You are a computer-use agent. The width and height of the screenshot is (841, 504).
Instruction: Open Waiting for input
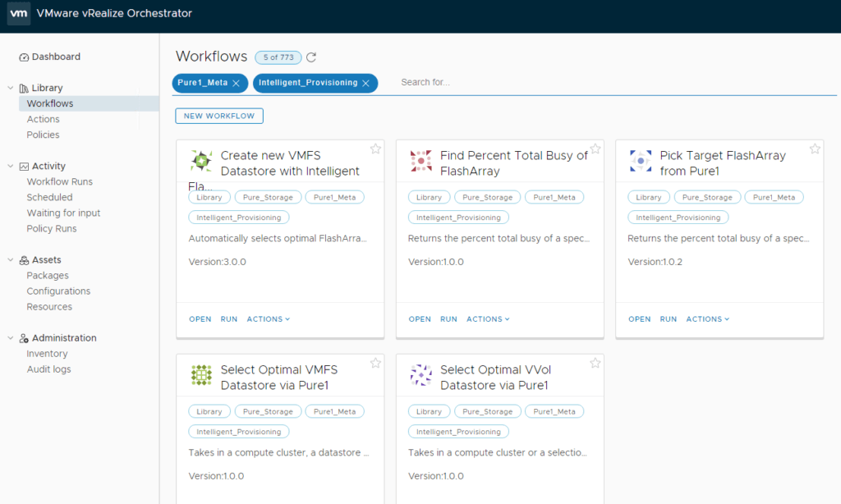click(x=63, y=213)
